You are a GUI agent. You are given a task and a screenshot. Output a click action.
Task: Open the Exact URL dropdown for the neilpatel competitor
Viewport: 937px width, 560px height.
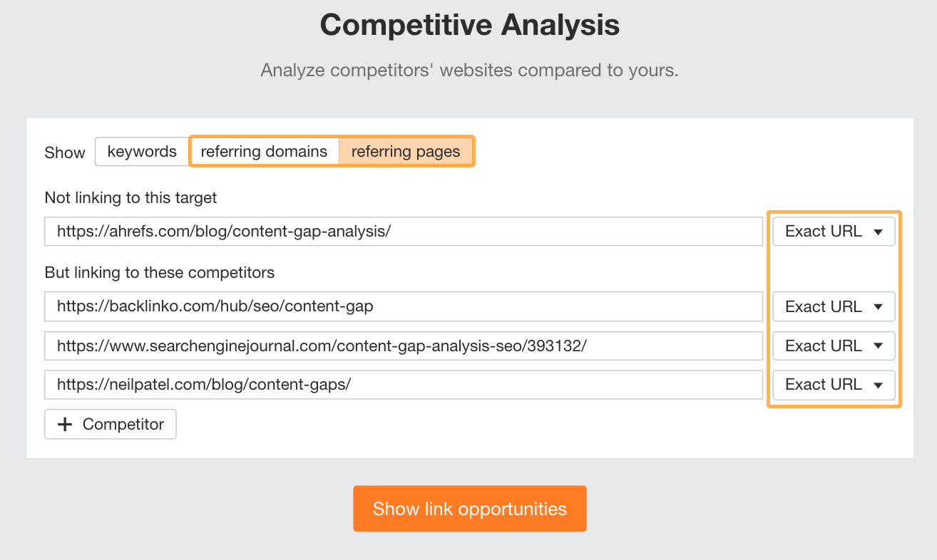pyautogui.click(x=834, y=385)
